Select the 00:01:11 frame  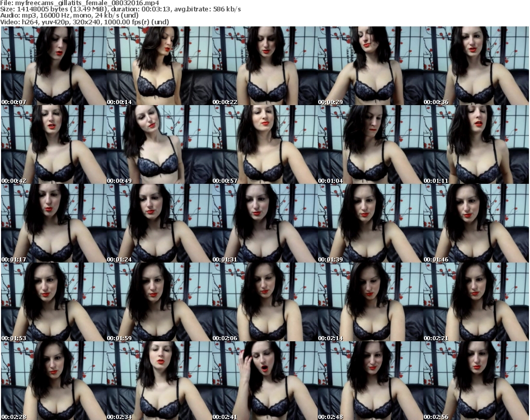[x=476, y=144]
